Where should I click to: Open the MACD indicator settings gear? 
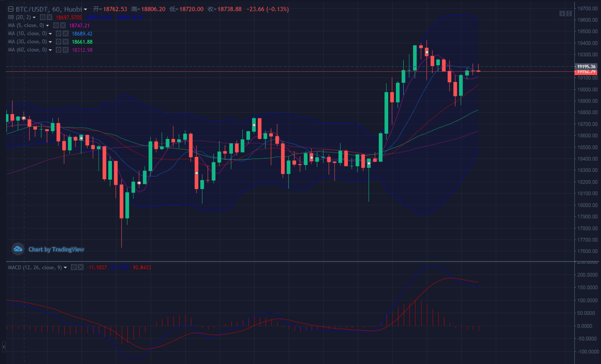pyautogui.click(x=74, y=267)
